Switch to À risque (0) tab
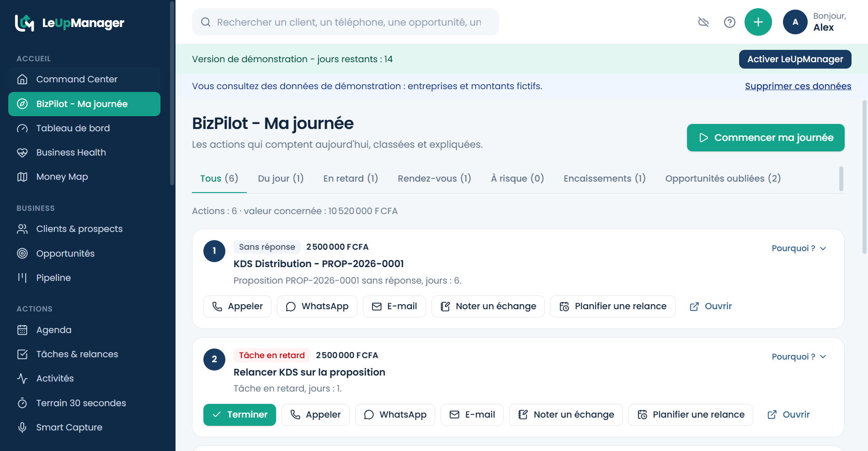Image resolution: width=868 pixels, height=451 pixels. [x=517, y=178]
